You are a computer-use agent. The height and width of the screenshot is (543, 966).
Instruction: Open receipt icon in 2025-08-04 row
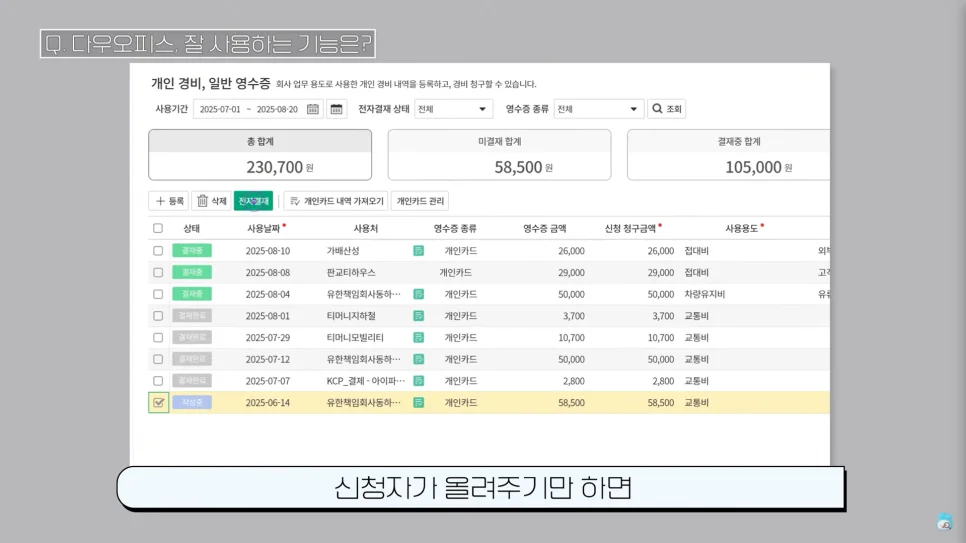(x=419, y=294)
